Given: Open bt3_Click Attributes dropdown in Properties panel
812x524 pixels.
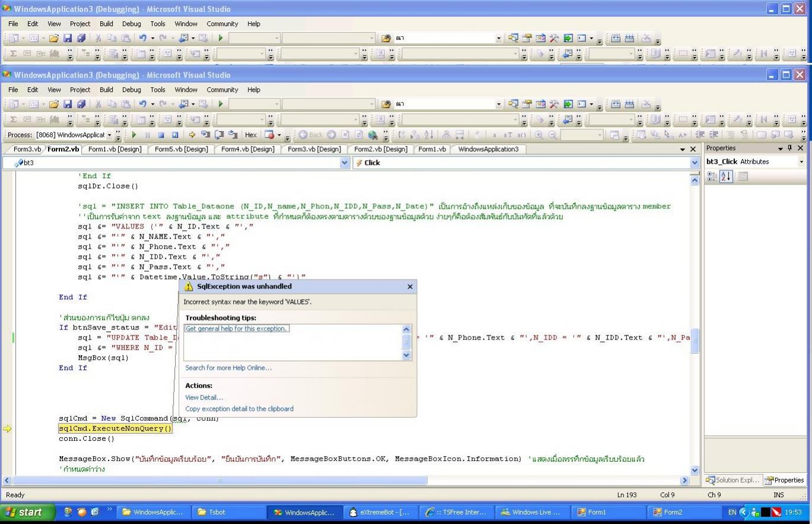Looking at the screenshot, I should [x=802, y=161].
